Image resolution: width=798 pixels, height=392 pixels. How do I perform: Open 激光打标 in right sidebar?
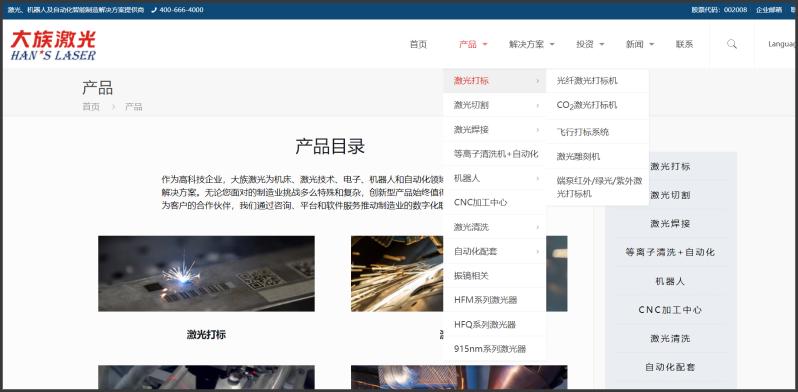click(x=671, y=166)
